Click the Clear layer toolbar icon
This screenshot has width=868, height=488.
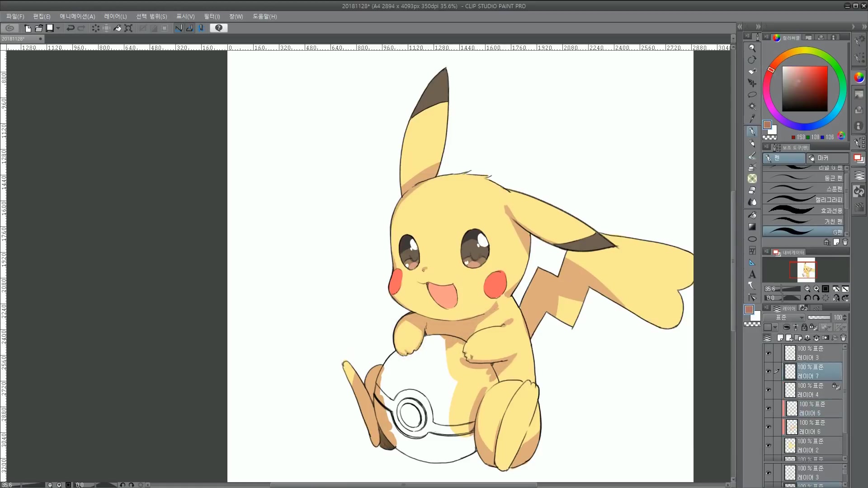click(x=96, y=28)
